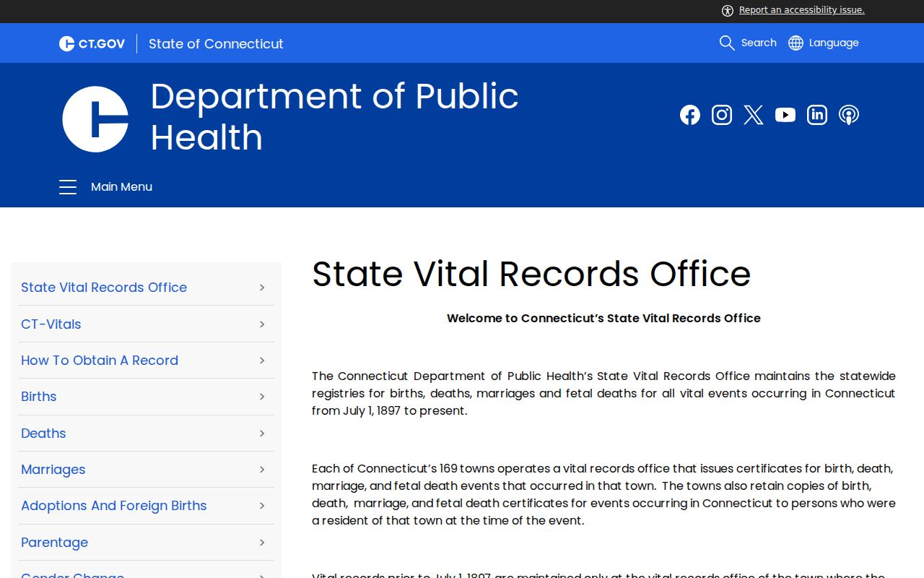The height and width of the screenshot is (578, 924).
Task: Click the search magnifying glass icon
Action: [727, 43]
